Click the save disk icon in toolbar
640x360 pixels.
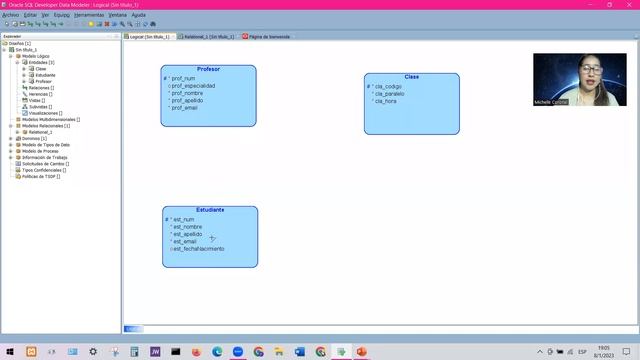click(x=22, y=24)
